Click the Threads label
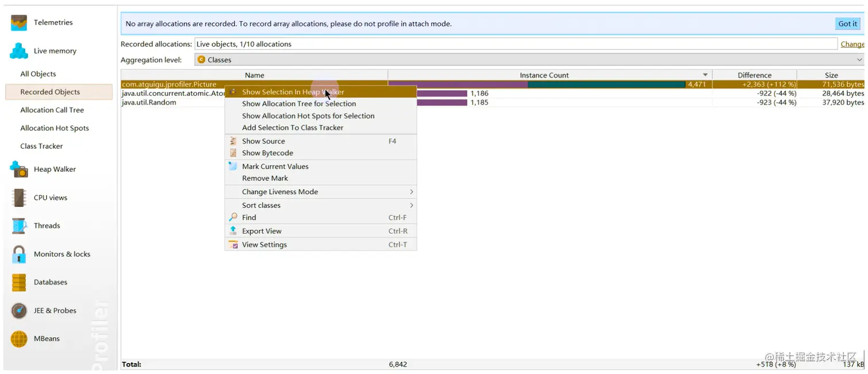The image size is (868, 374). [x=46, y=226]
